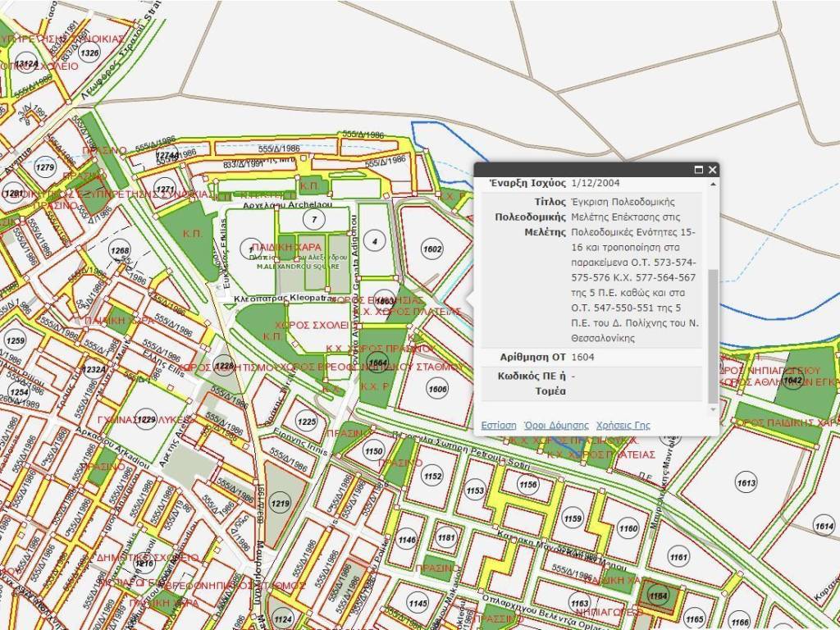
Task: Select block marker 1152 on map
Action: click(x=432, y=477)
